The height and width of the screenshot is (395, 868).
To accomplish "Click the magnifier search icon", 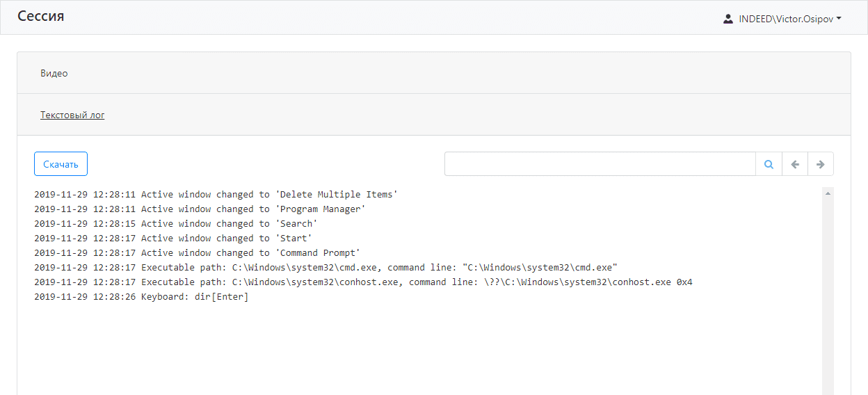I will tap(769, 164).
